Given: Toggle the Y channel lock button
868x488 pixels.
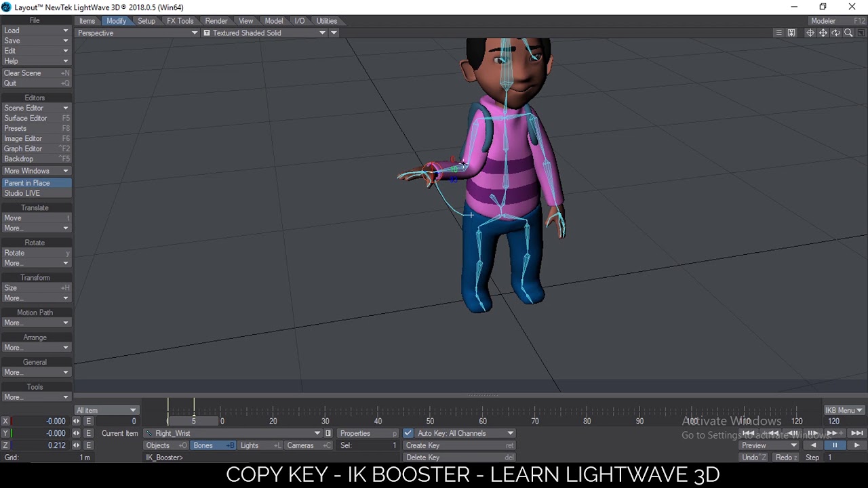Looking at the screenshot, I should point(6,433).
